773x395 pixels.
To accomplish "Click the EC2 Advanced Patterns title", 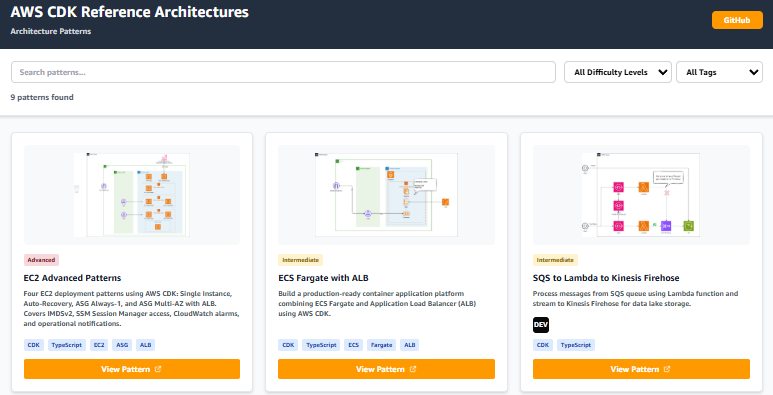I will pyautogui.click(x=72, y=278).
